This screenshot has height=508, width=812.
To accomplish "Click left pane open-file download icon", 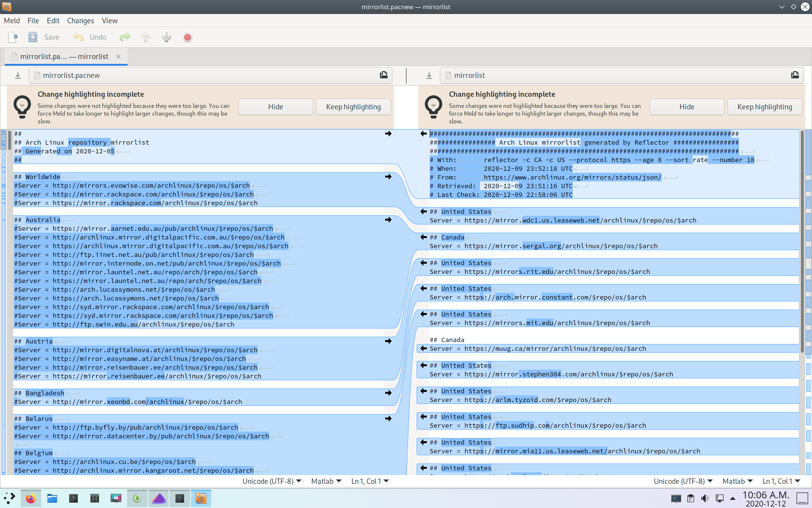I will [18, 75].
